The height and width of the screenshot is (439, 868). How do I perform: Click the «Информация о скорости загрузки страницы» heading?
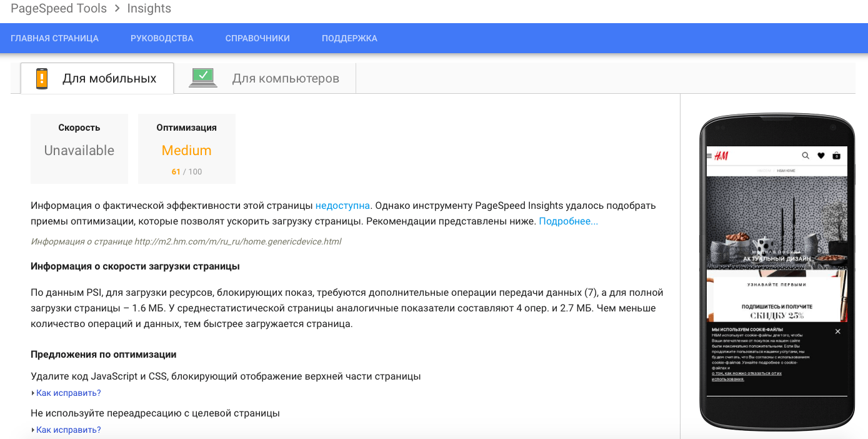click(x=135, y=266)
